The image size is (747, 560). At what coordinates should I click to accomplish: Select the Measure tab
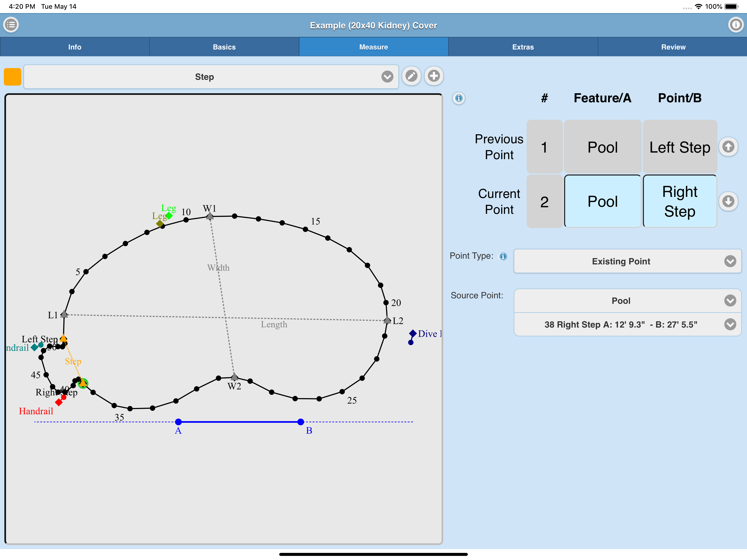pyautogui.click(x=373, y=47)
